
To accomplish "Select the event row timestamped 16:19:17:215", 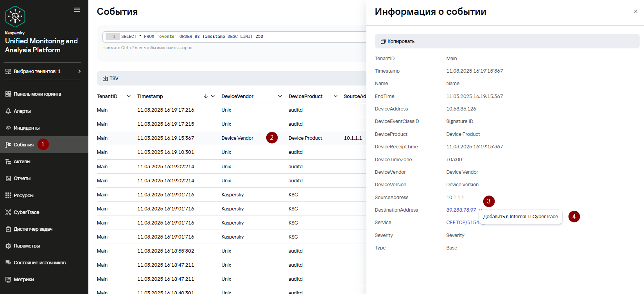I will tap(231, 124).
